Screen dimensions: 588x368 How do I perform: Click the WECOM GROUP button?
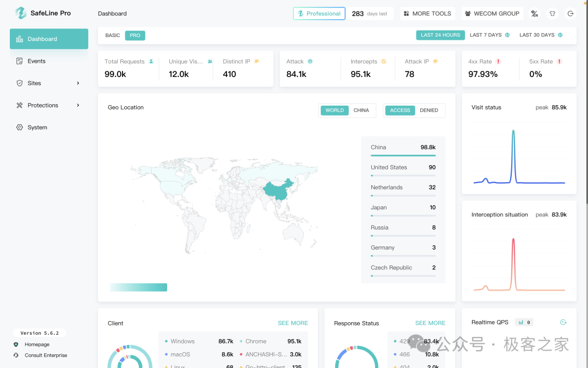point(492,14)
